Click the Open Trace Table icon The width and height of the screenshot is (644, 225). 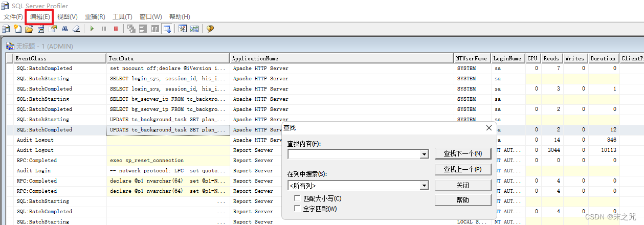[40, 29]
